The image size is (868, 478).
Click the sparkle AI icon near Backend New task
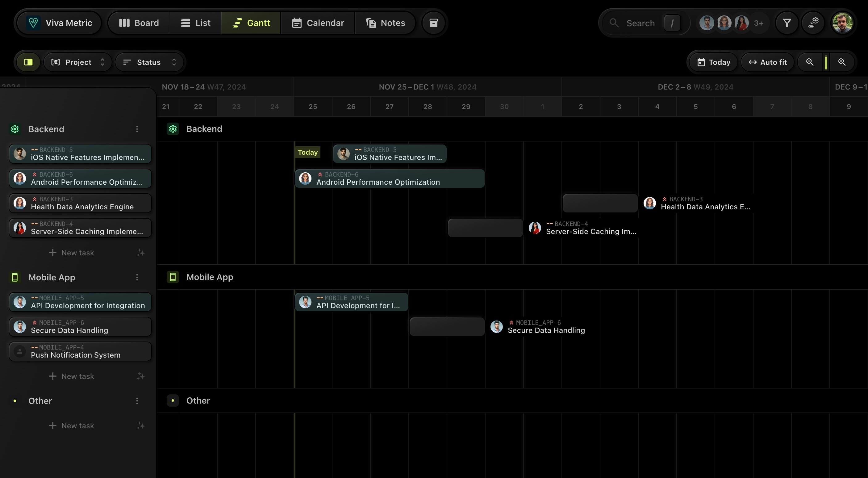click(x=140, y=253)
